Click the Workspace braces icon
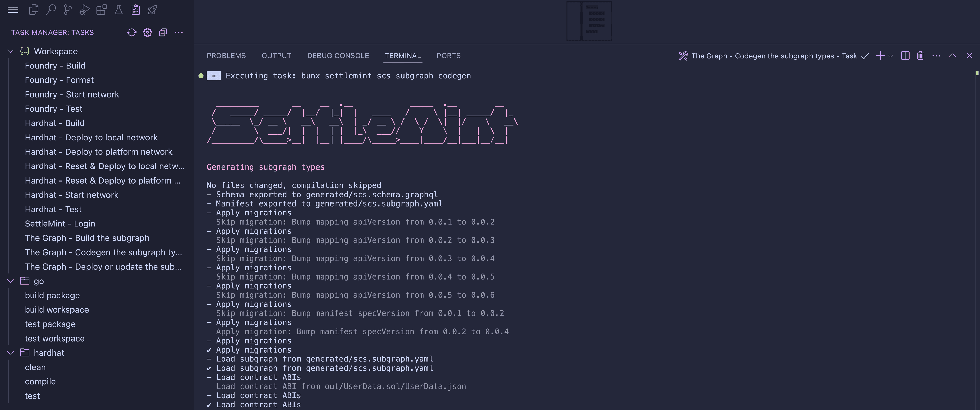980x410 pixels. point(25,51)
